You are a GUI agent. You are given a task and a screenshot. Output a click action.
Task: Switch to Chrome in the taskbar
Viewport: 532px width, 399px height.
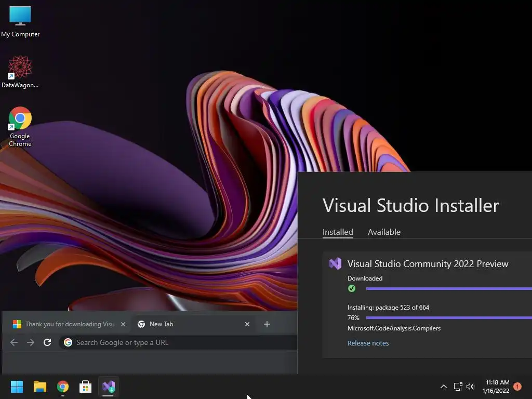63,387
